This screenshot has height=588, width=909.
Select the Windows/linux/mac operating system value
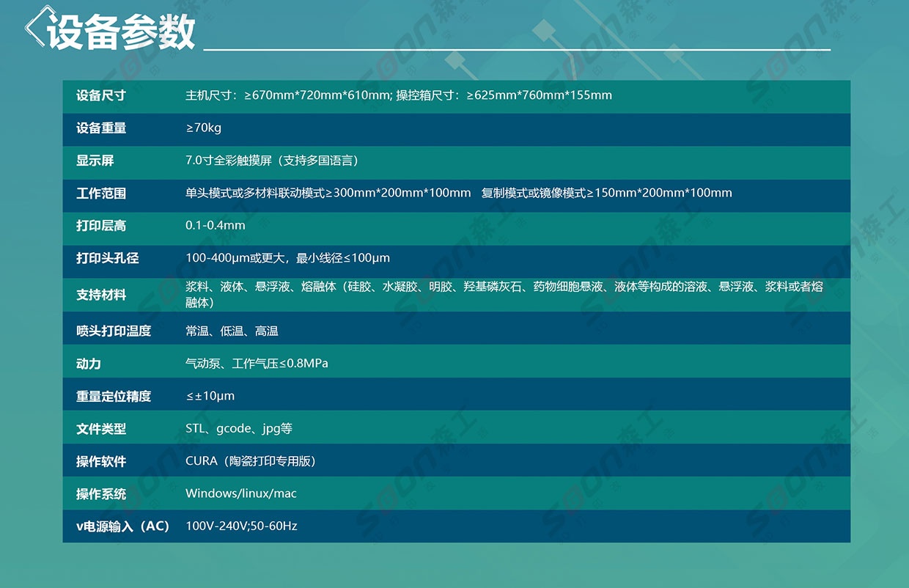(241, 494)
